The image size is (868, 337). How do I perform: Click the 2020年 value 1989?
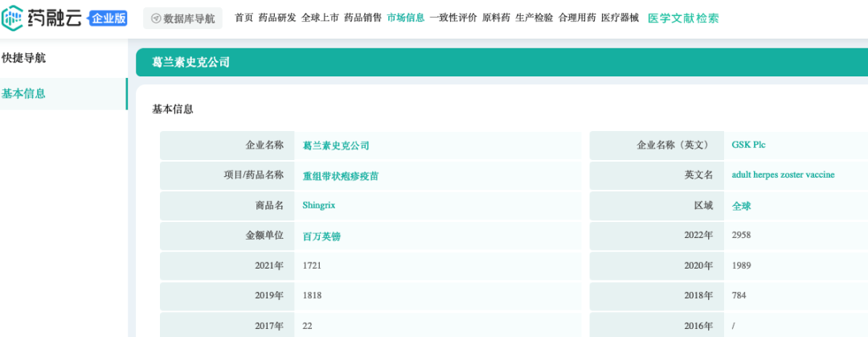[741, 265]
